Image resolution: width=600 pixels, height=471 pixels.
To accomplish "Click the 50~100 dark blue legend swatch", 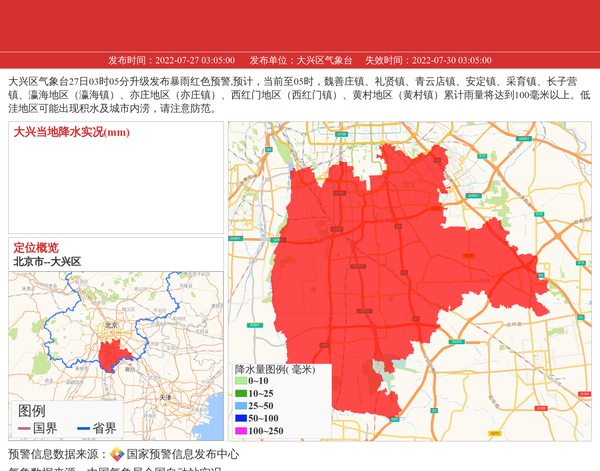I will [240, 418].
